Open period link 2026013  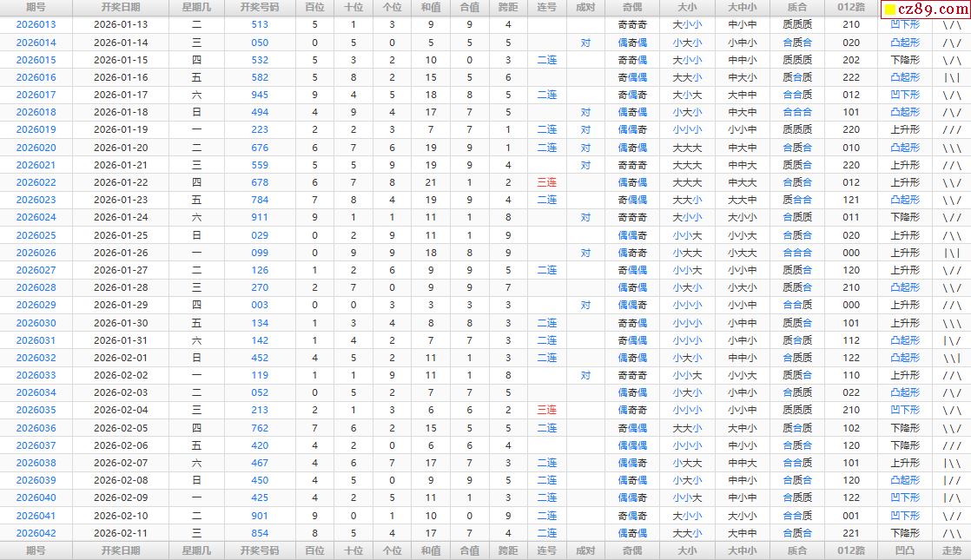[36, 25]
